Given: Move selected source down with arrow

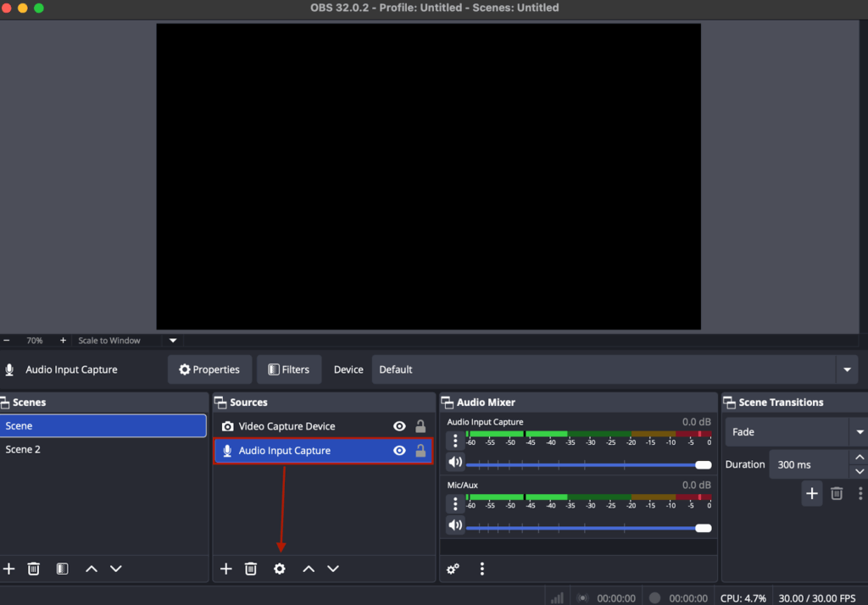Looking at the screenshot, I should pos(333,569).
